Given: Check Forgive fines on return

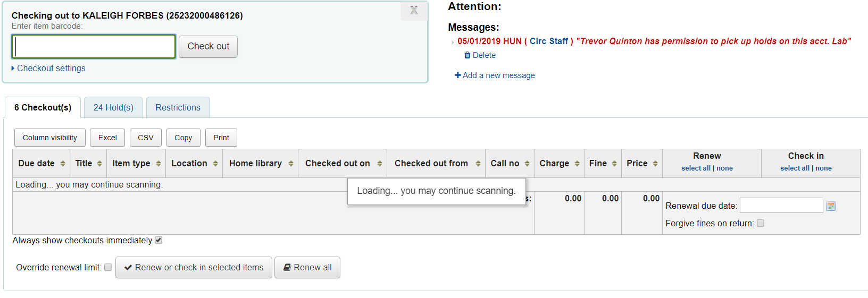Looking at the screenshot, I should click(x=761, y=224).
